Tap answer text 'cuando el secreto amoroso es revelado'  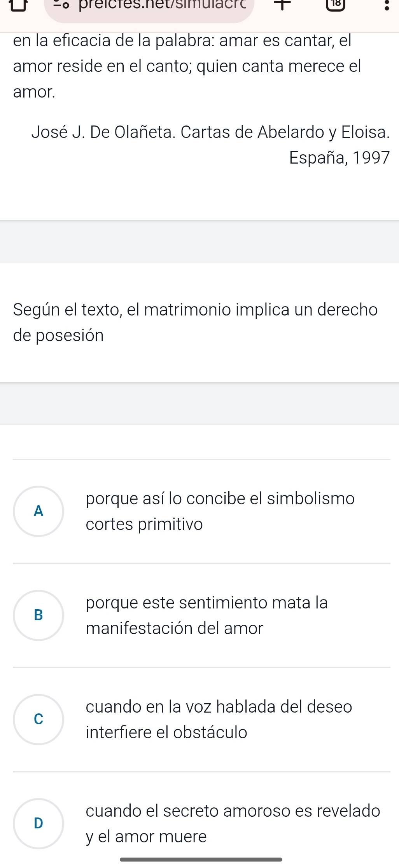(x=233, y=810)
